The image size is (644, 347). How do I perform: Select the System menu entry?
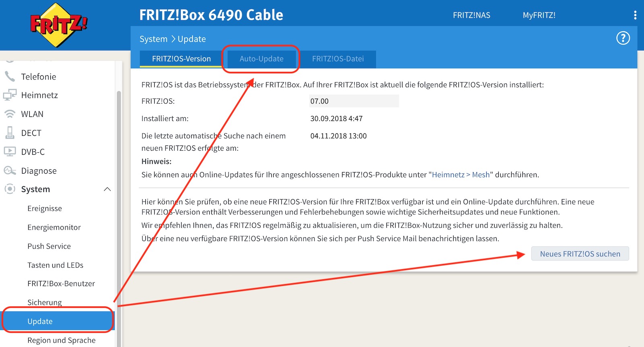tap(35, 189)
